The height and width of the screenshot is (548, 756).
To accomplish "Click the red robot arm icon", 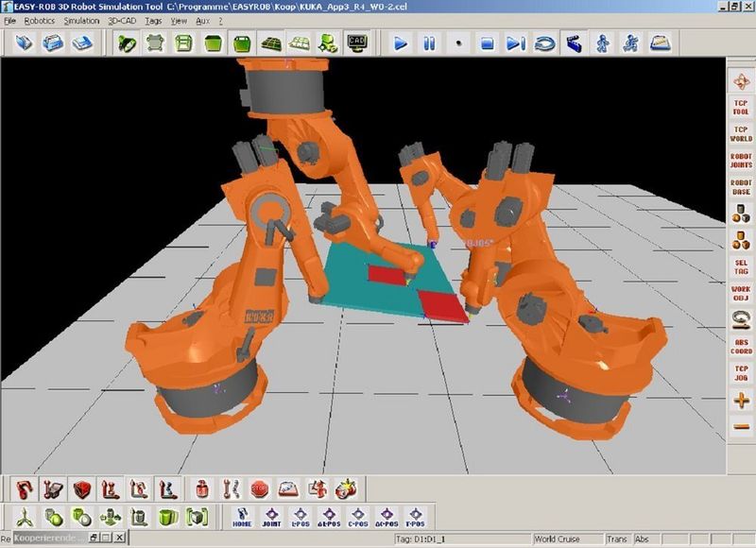I will pyautogui.click(x=25, y=489).
